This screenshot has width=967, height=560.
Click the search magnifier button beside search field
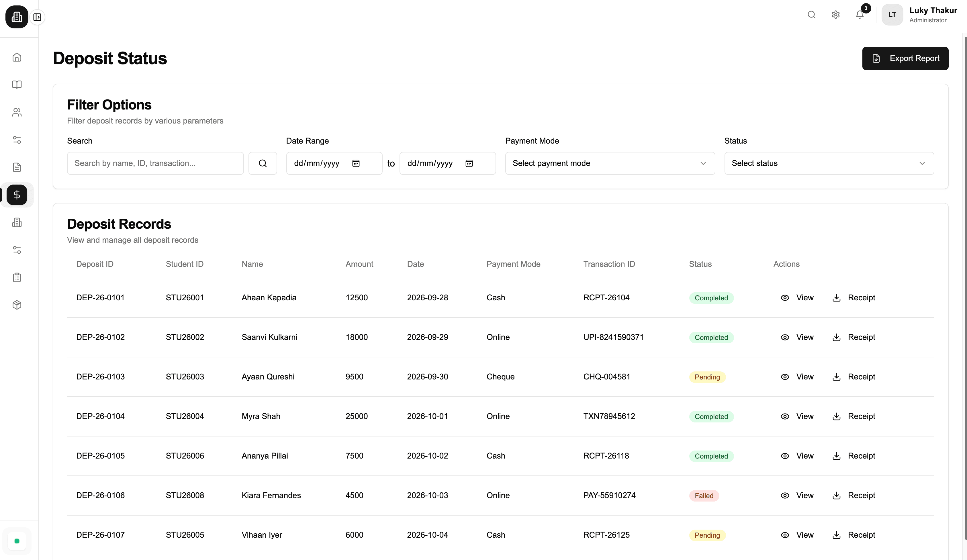[263, 164]
